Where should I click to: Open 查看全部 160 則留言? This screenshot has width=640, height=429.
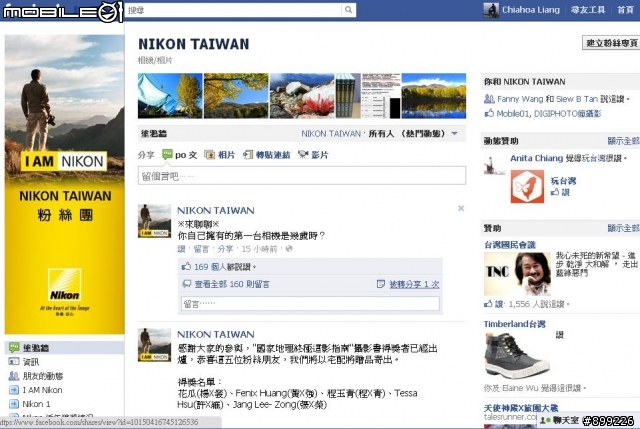(x=232, y=284)
